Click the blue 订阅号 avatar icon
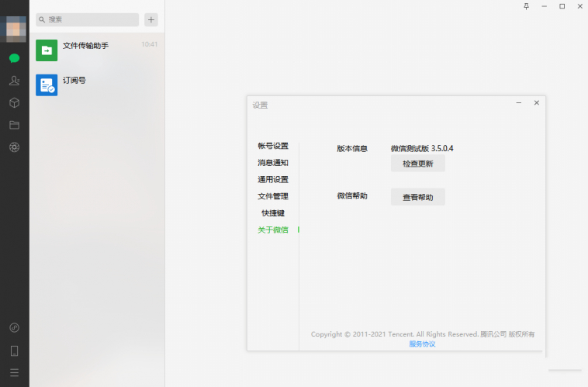Image resolution: width=588 pixels, height=387 pixels. coord(47,85)
